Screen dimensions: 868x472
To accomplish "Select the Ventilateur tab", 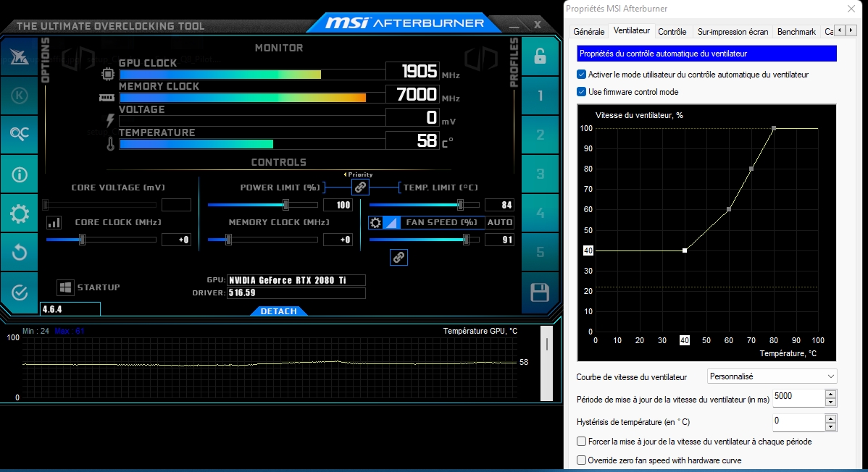I will pyautogui.click(x=632, y=30).
